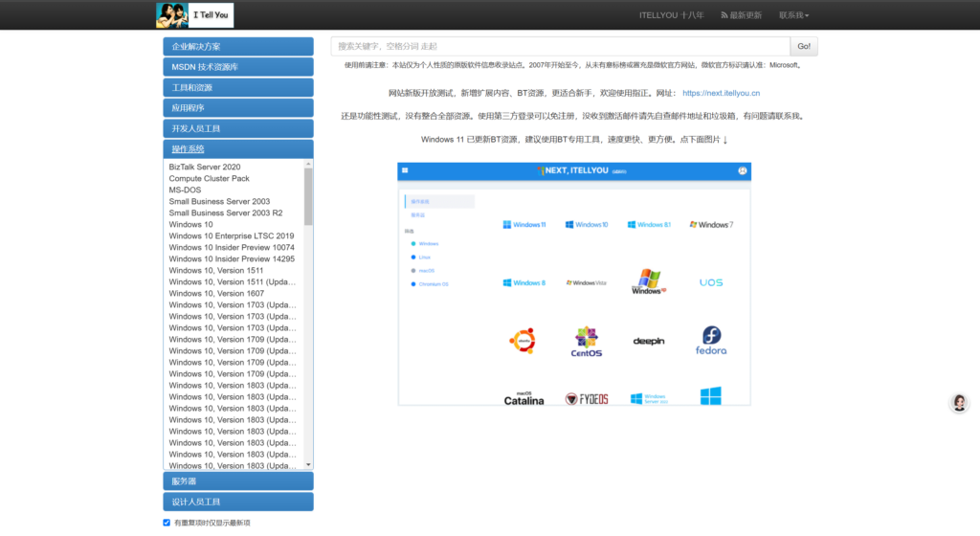Click the FydeOS logo in preview image

pyautogui.click(x=587, y=399)
